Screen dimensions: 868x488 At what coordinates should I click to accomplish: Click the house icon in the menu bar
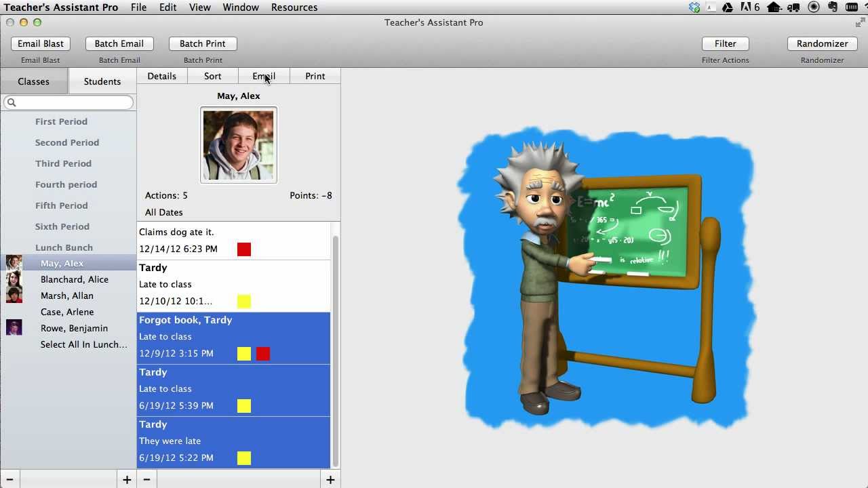[774, 7]
